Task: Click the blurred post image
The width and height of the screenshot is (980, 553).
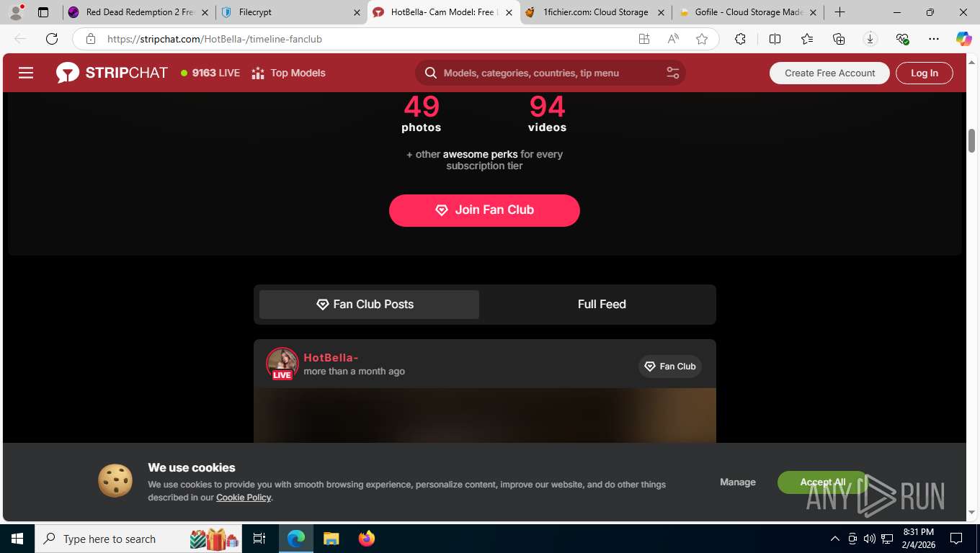Action: click(484, 415)
